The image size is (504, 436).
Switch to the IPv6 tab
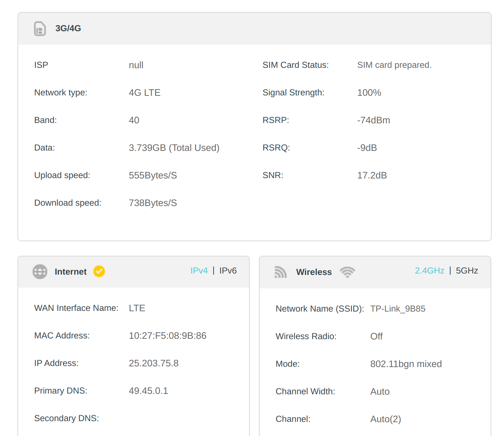click(228, 270)
